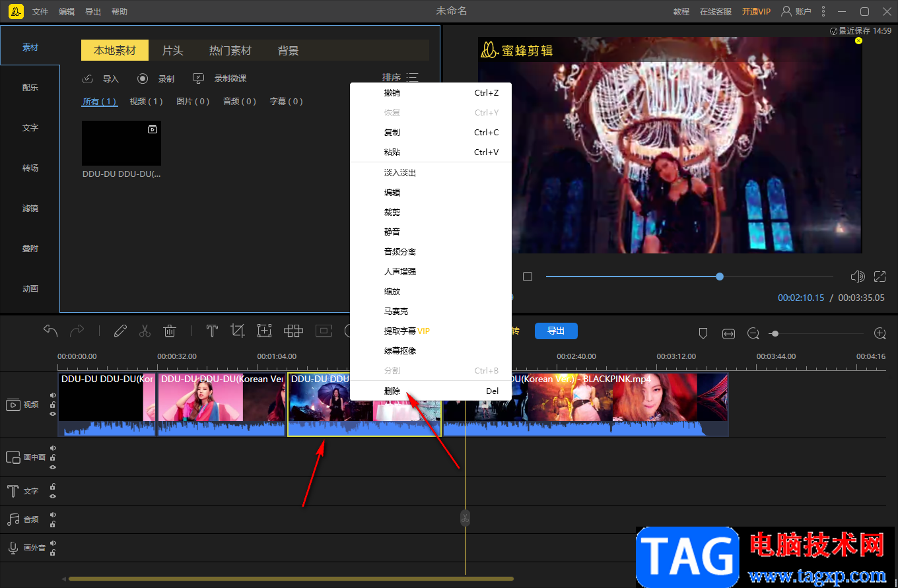Click the import icon in local materials

click(x=88, y=79)
